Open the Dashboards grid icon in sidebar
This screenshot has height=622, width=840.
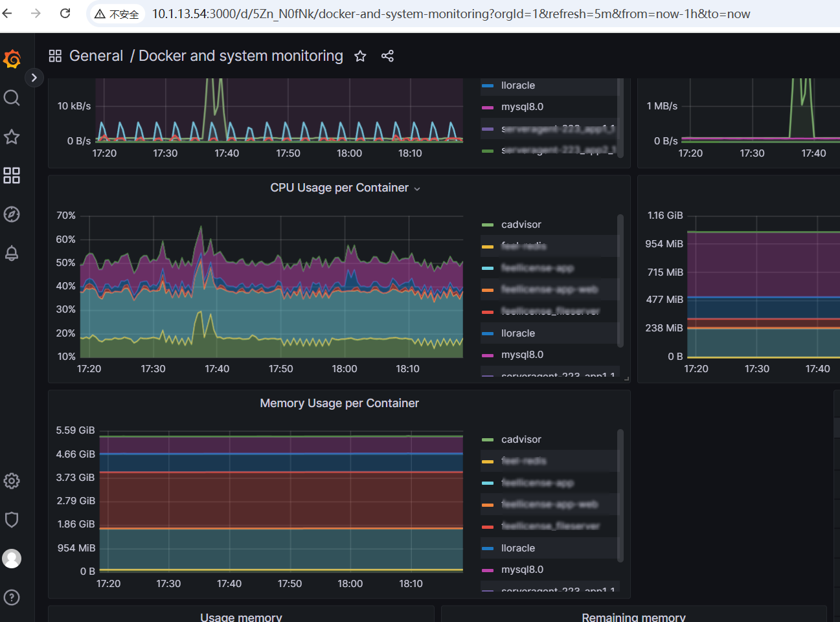coord(12,175)
